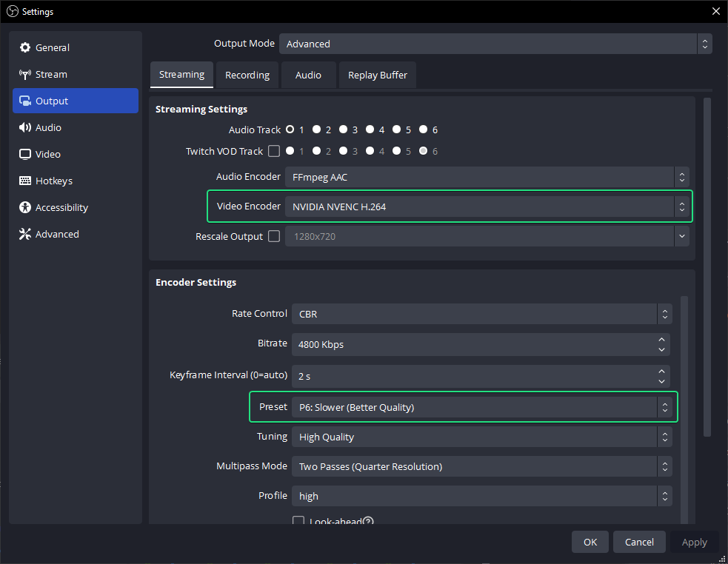Open the Replay Buffer tab
The width and height of the screenshot is (728, 564).
coord(377,75)
